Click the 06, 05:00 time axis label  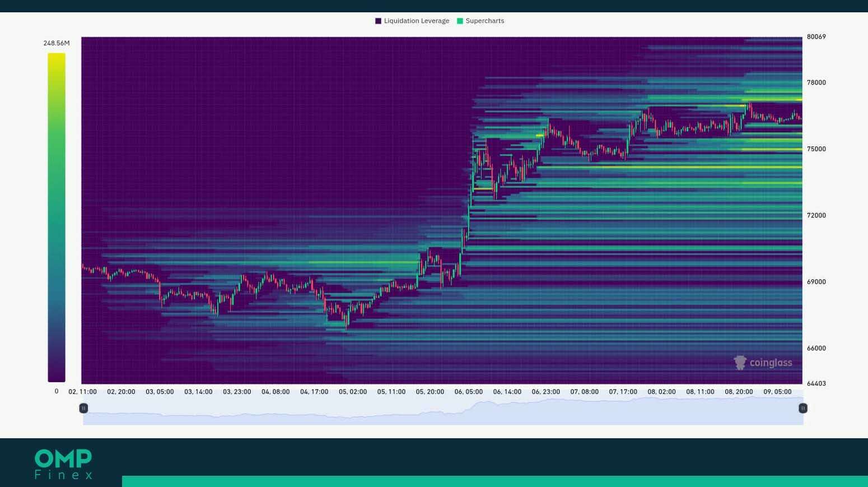[x=469, y=392]
